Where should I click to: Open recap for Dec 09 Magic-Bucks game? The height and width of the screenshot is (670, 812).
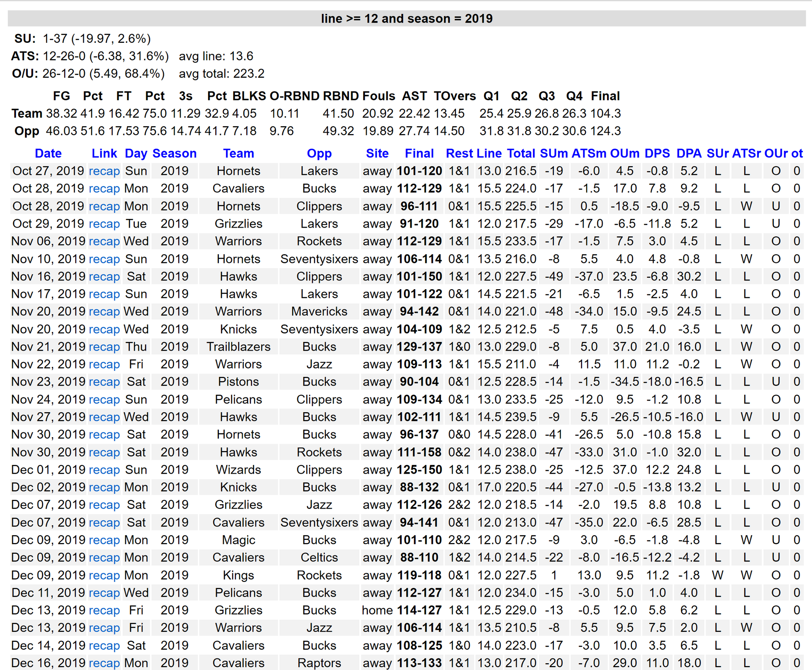pos(104,540)
